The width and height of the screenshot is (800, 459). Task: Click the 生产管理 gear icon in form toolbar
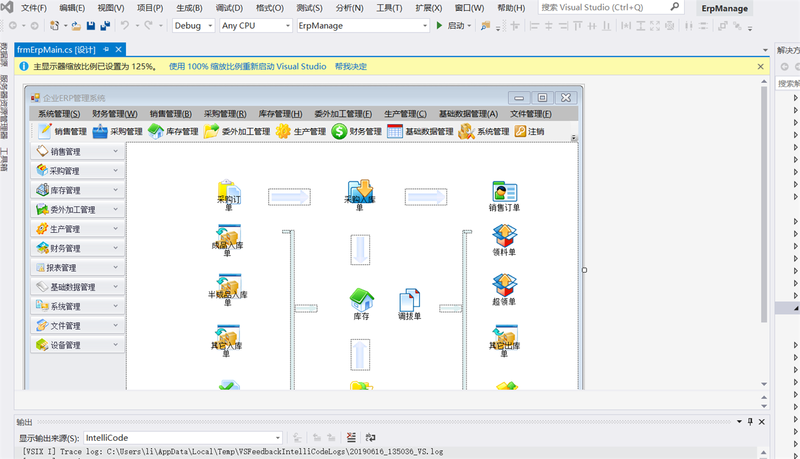coord(283,131)
